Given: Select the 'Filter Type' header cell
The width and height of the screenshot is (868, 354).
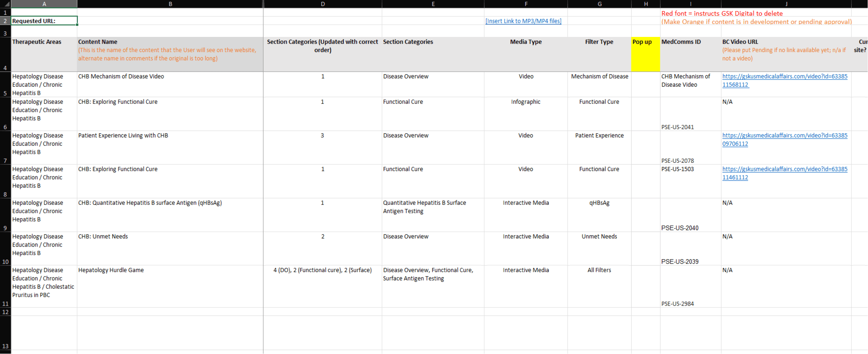Looking at the screenshot, I should (599, 54).
